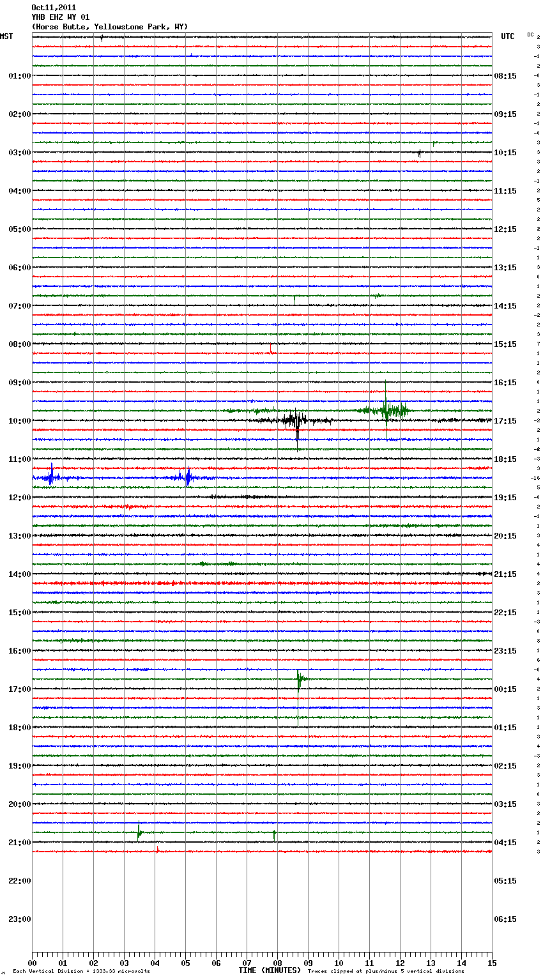Click the TIME (MINUTES) axis title

[x=270, y=970]
